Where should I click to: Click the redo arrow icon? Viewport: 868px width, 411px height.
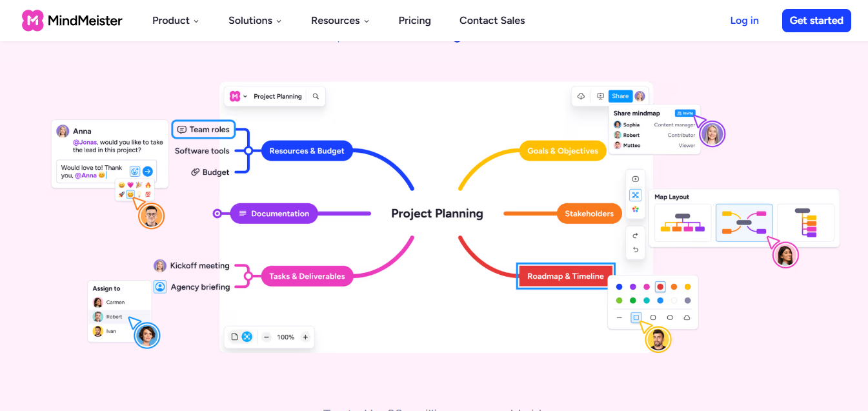point(636,236)
